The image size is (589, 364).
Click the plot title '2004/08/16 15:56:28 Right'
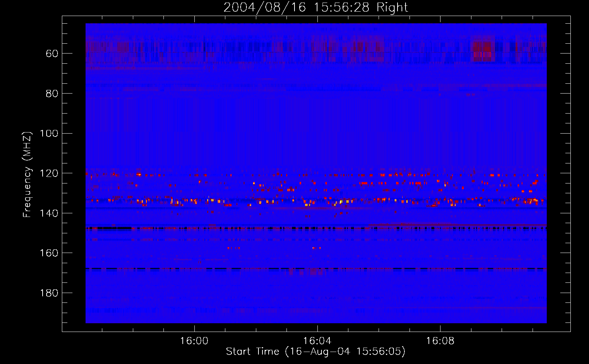(316, 7)
